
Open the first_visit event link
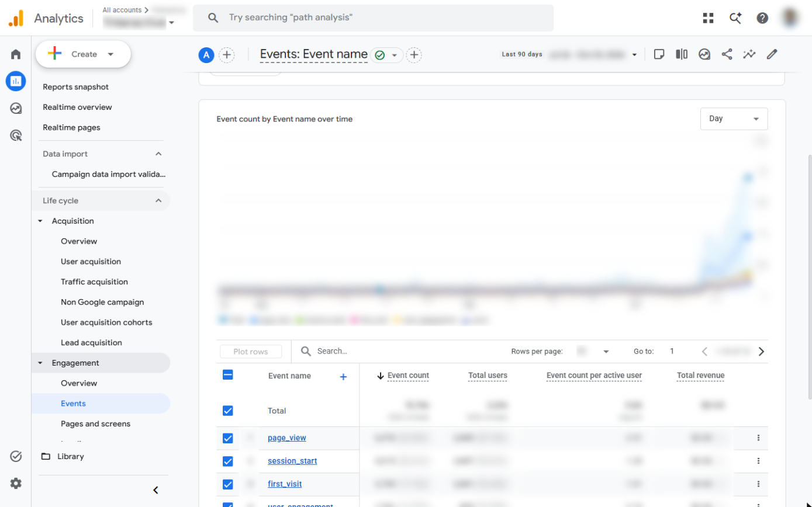(285, 484)
